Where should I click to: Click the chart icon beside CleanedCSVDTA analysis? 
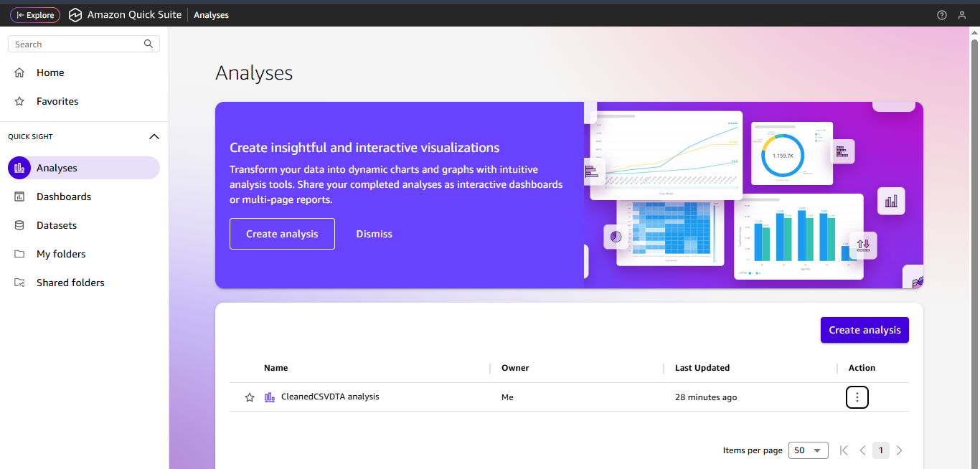[269, 397]
